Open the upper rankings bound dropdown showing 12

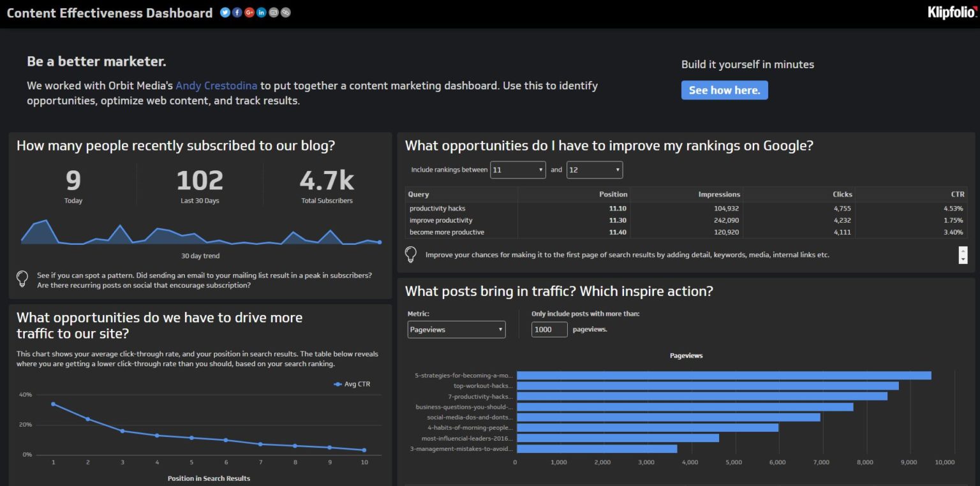click(x=594, y=170)
